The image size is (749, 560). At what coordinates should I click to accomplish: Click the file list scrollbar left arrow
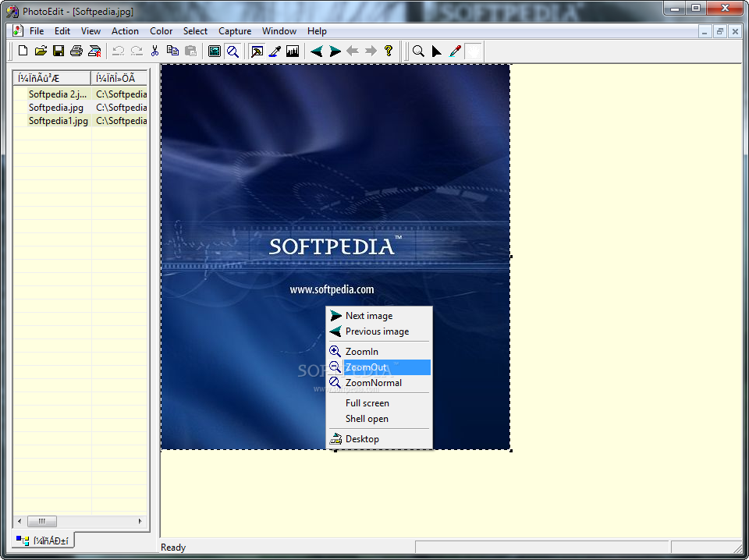tap(20, 521)
